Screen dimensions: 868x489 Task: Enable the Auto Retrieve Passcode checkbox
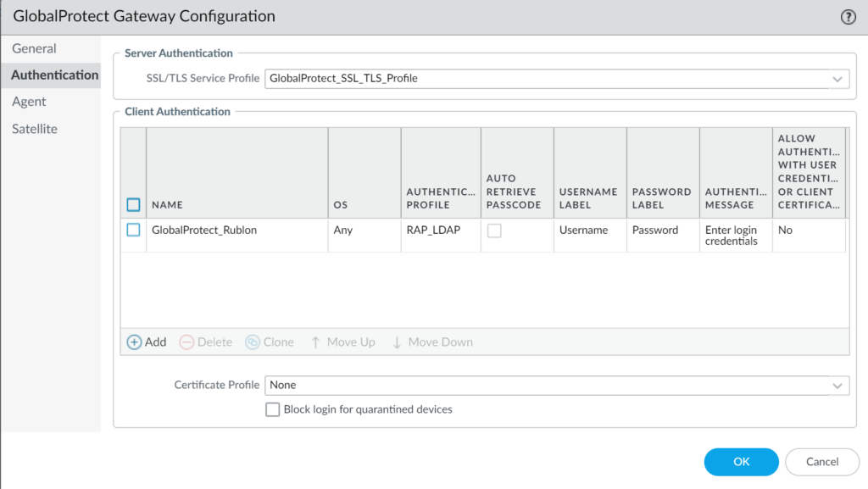point(495,230)
